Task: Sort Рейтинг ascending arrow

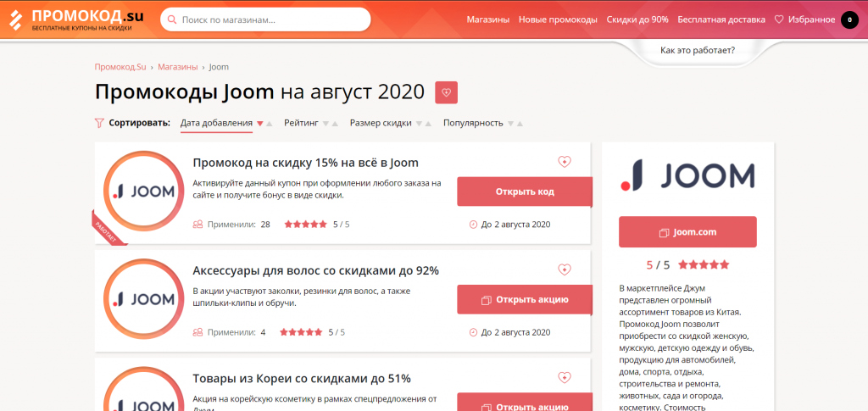Action: (x=335, y=124)
